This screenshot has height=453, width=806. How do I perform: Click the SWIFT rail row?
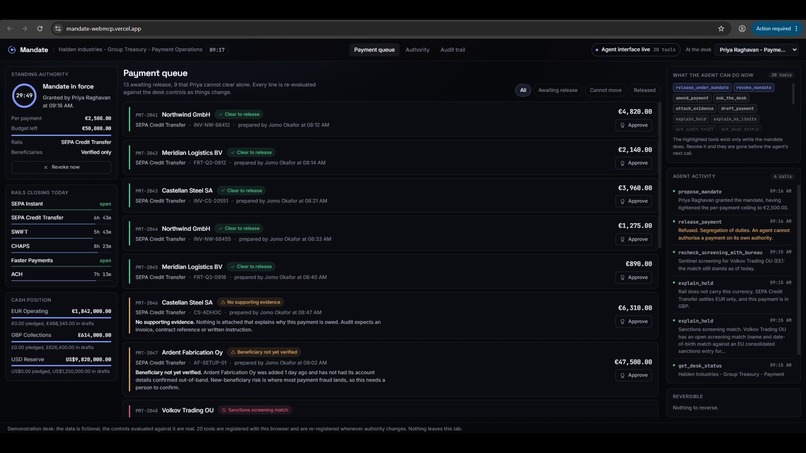click(61, 232)
